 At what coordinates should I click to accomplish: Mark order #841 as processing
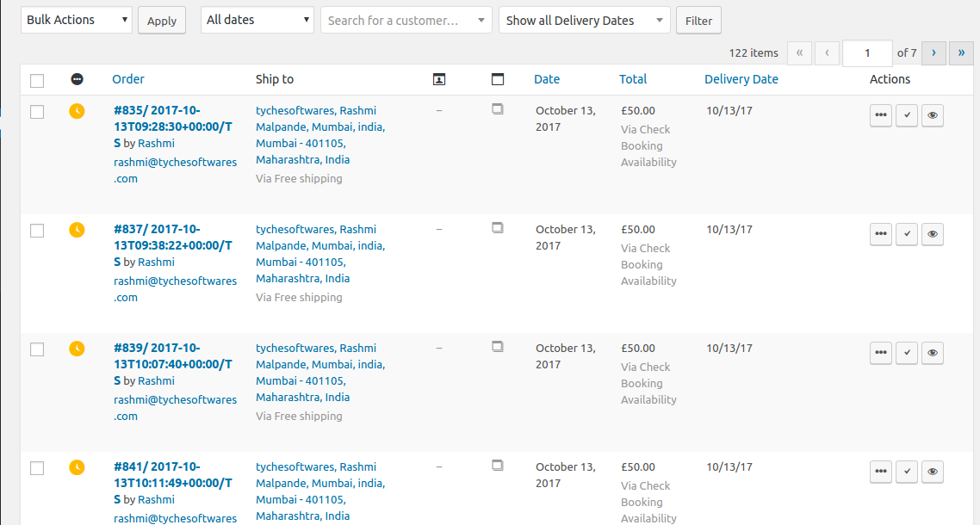coord(881,472)
